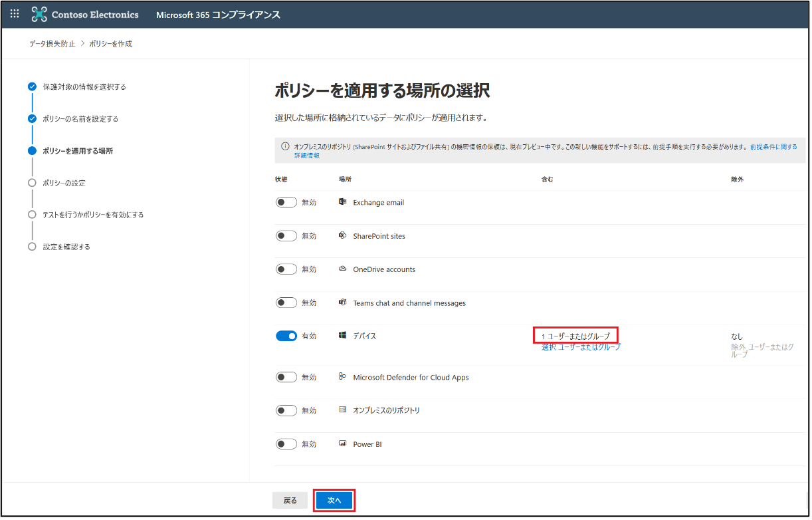The height and width of the screenshot is (520, 812).
Task: Open the app launcher waffle icon
Action: pyautogui.click(x=15, y=14)
